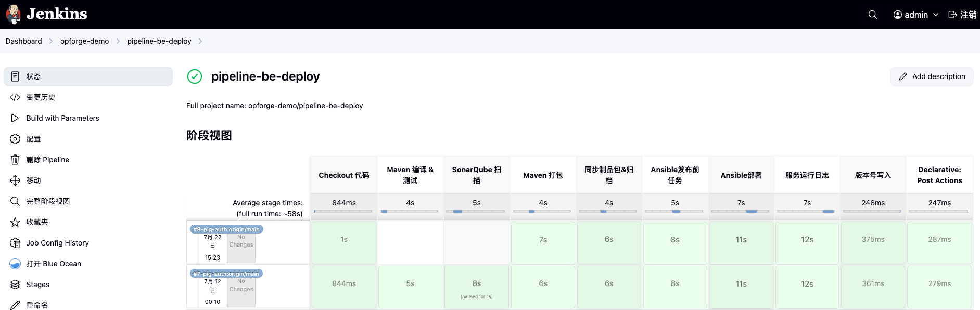This screenshot has height=310, width=980.
Task: Click the Ansible部署 average time progress bar
Action: coord(741,211)
